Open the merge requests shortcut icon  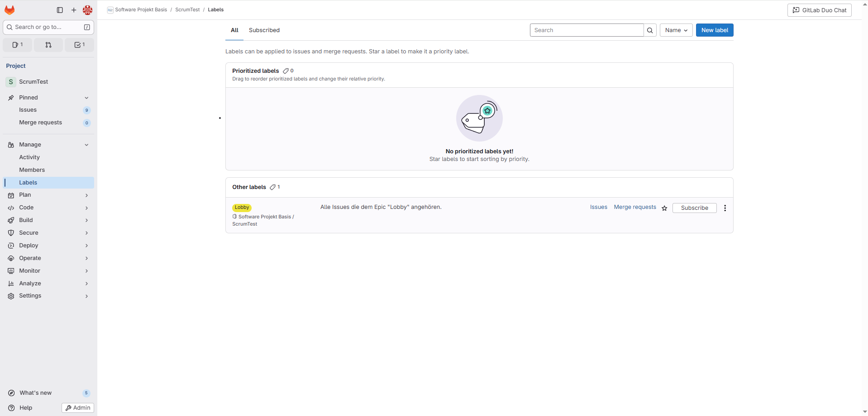point(48,45)
